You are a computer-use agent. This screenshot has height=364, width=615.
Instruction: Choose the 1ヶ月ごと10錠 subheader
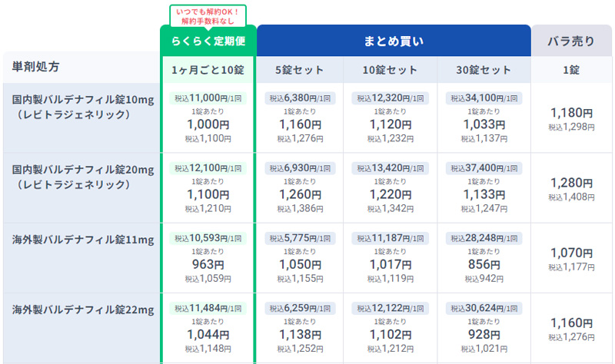point(207,70)
